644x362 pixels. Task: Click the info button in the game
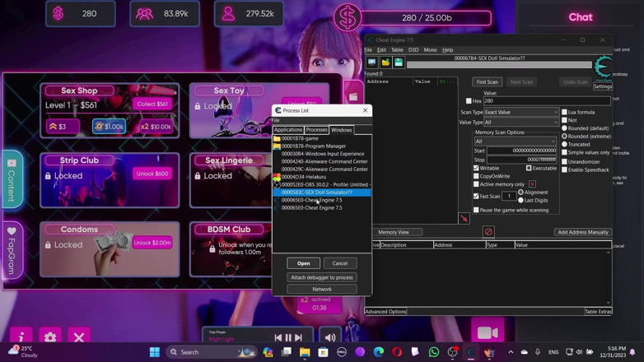coord(21,337)
